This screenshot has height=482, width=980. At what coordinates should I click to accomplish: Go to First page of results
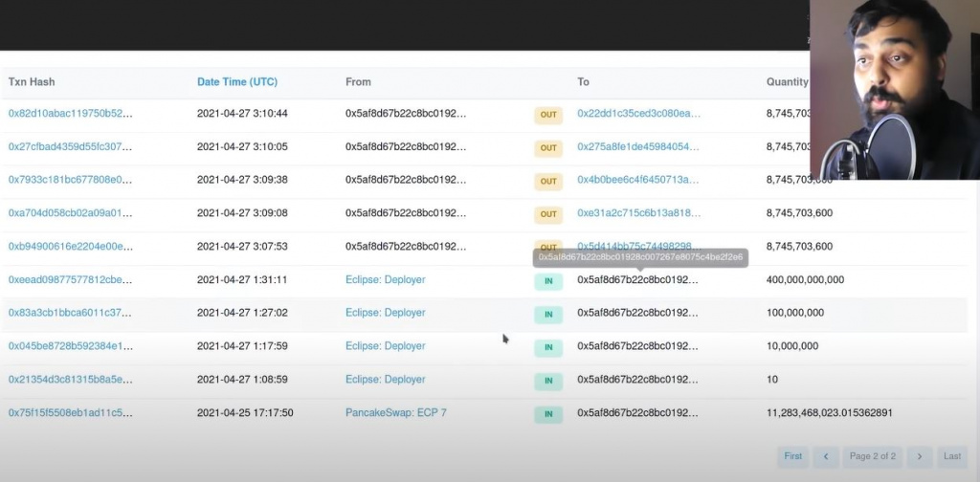792,456
